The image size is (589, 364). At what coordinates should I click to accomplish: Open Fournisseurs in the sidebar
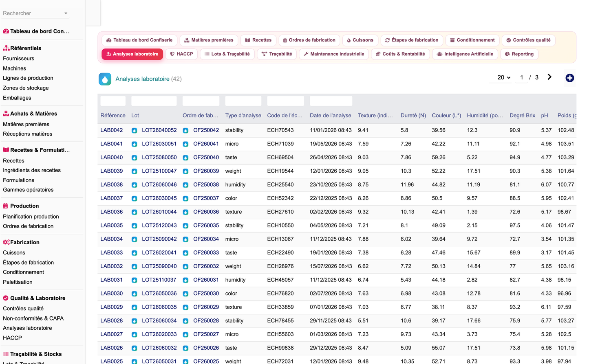point(19,59)
